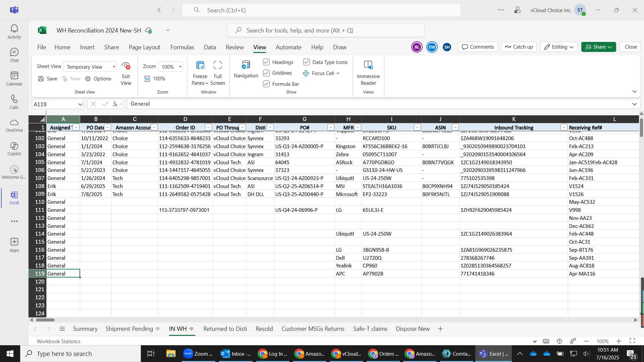Toggle the Formula Bar checkbox

(266, 84)
